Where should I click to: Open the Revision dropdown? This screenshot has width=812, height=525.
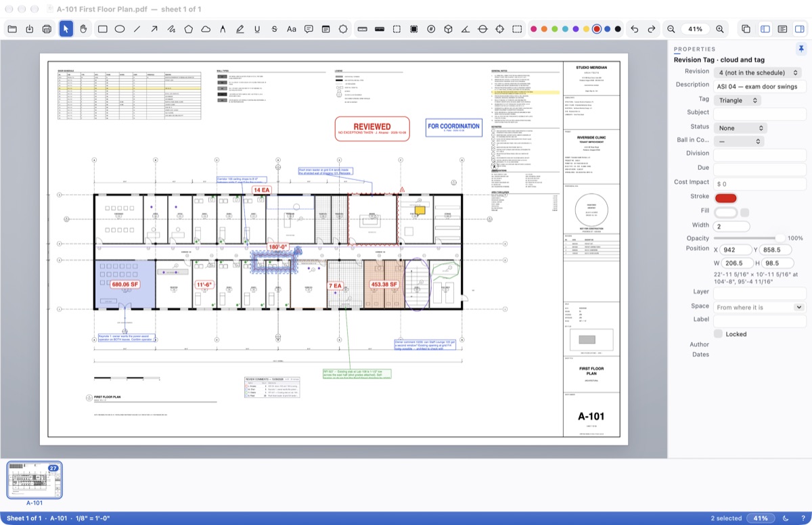click(x=759, y=72)
